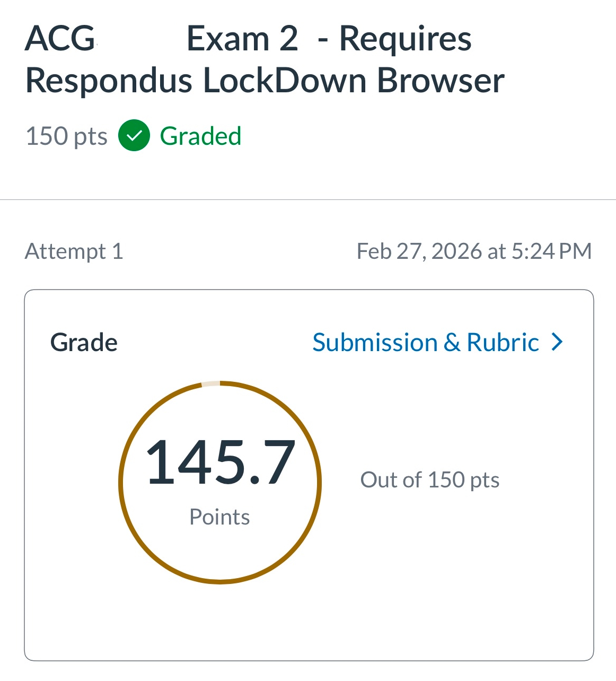616x681 pixels.
Task: Tap the Attempt 1 label
Action: tap(74, 251)
